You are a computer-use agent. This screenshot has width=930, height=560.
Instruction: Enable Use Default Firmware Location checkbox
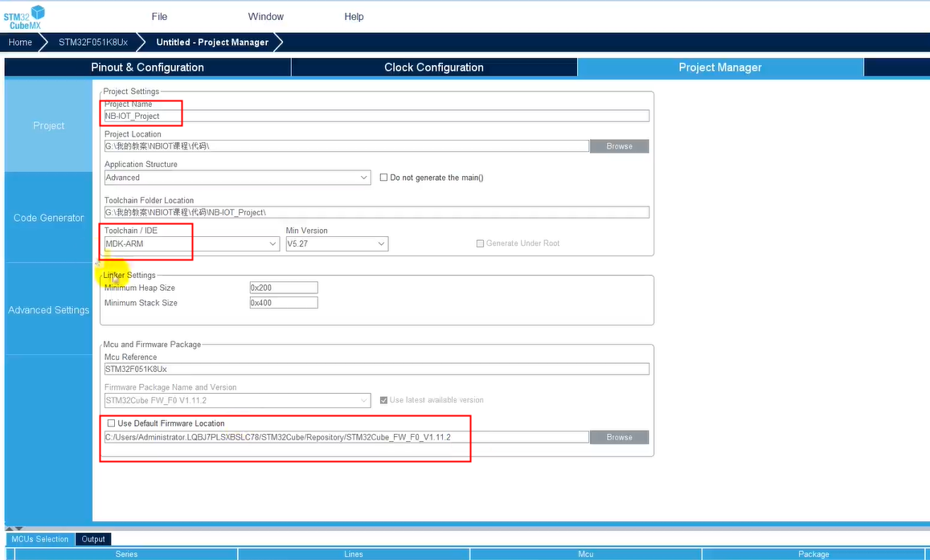111,423
